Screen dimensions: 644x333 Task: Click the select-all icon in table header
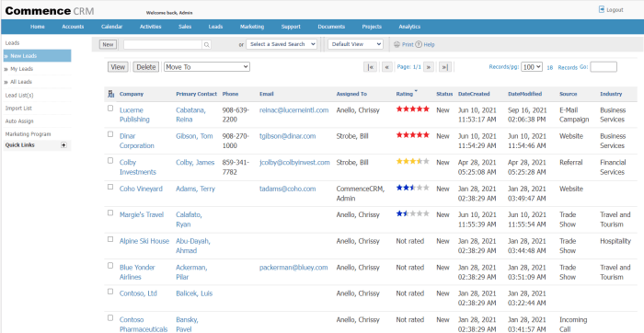pos(110,94)
